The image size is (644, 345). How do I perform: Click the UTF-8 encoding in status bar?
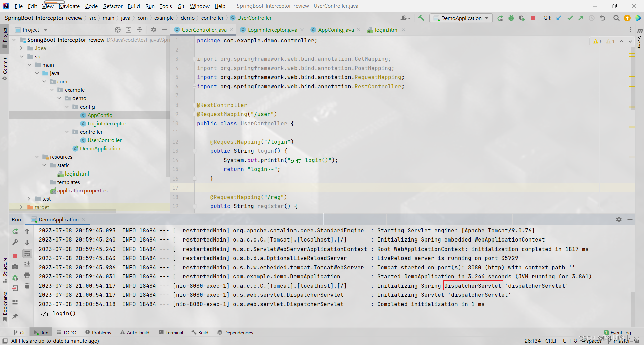(570, 341)
